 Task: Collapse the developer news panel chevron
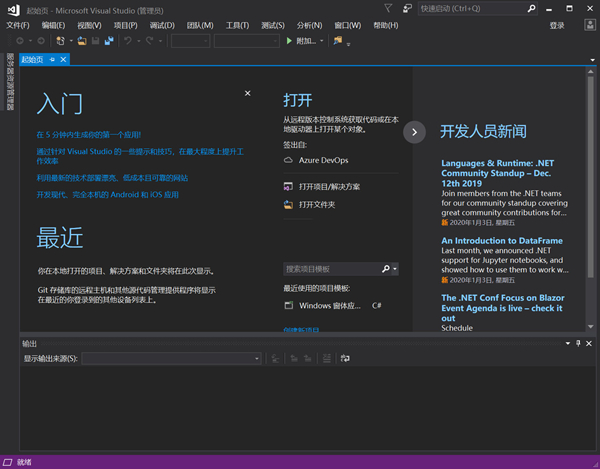(414, 132)
